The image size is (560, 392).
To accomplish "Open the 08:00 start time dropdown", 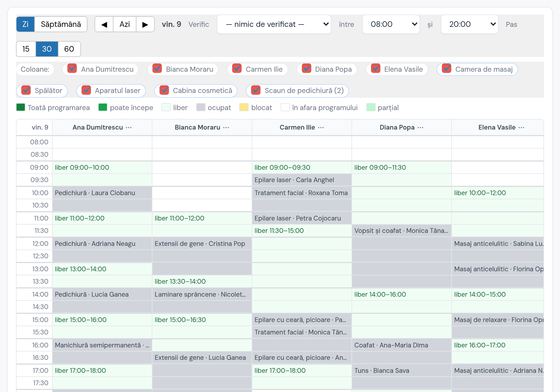I will point(391,24).
